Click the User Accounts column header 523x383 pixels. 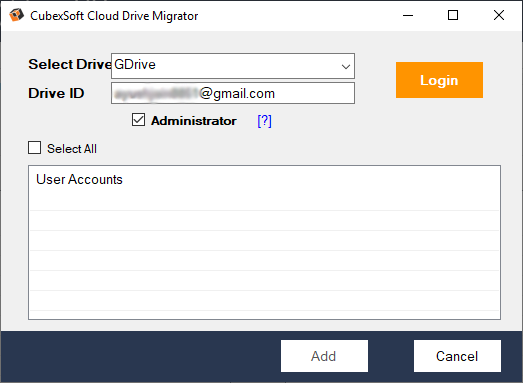pos(79,179)
